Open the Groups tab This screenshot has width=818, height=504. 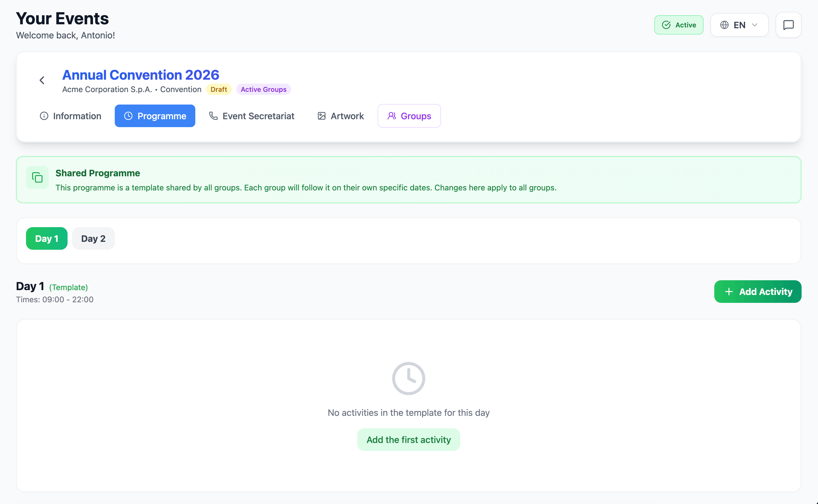click(x=409, y=116)
